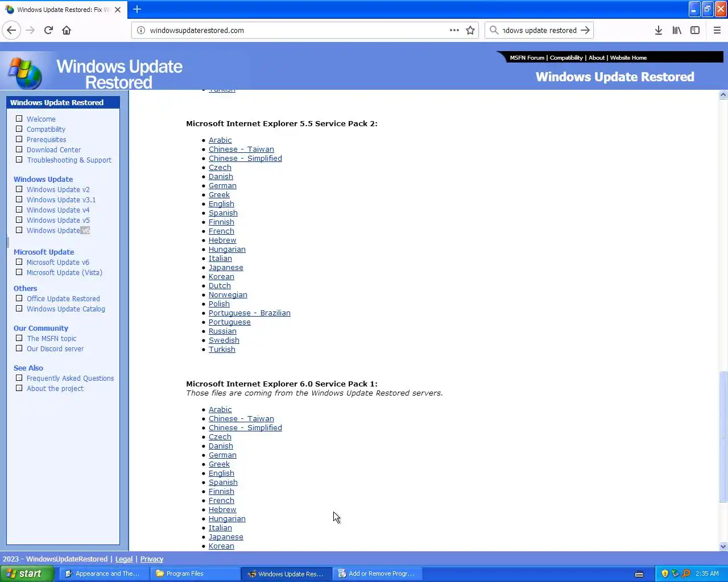This screenshot has height=582, width=728.
Task: Show site information icon in address bar
Action: (x=141, y=30)
